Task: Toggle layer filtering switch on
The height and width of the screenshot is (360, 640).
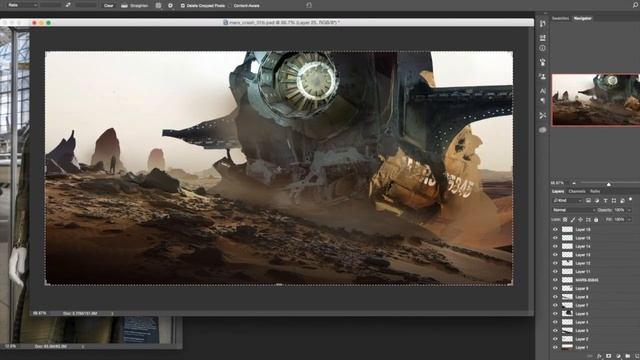Action: [x=631, y=200]
